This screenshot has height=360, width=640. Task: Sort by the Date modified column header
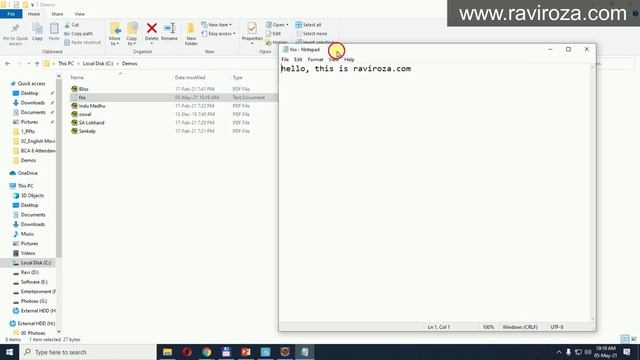pyautogui.click(x=190, y=78)
